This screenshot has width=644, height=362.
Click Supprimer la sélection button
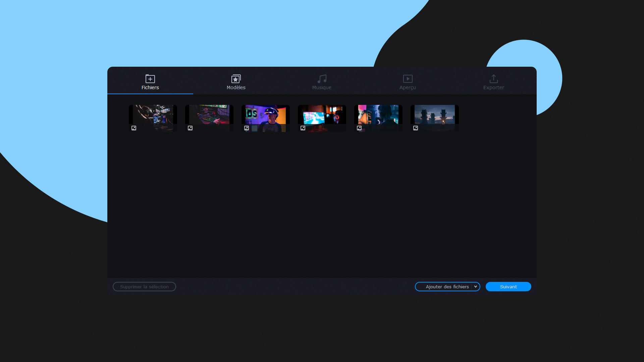point(144,287)
